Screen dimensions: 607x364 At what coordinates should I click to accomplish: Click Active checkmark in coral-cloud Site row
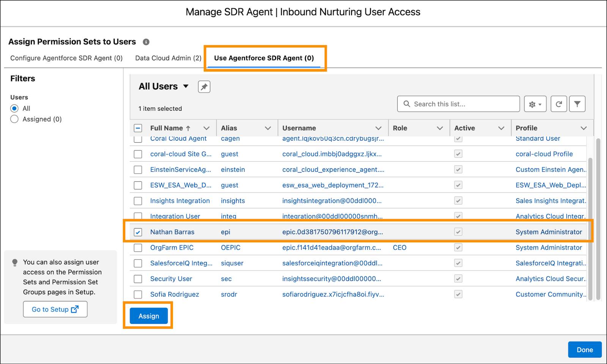[x=458, y=154]
